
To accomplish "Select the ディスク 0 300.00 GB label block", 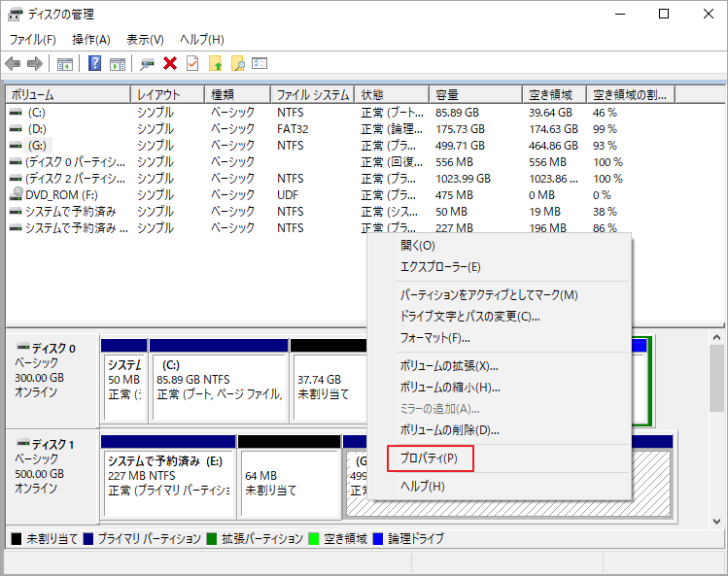I will (x=52, y=381).
